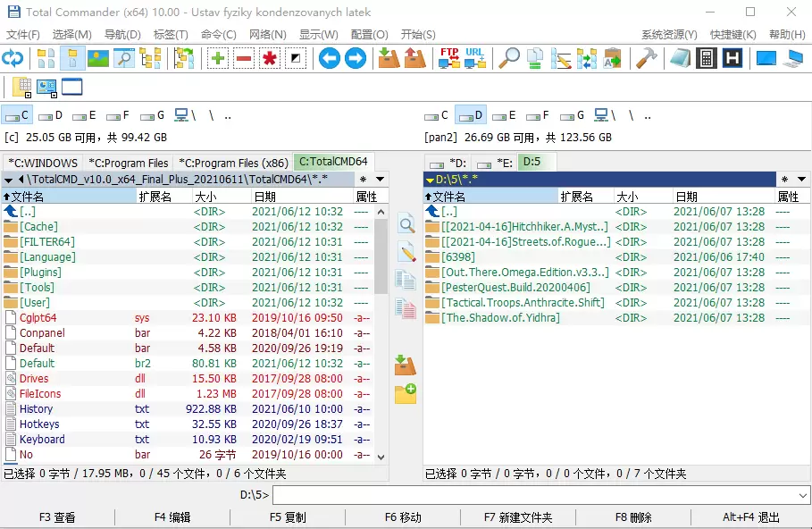Select drive E in right drive bar
The height and width of the screenshot is (529, 812).
(x=505, y=115)
